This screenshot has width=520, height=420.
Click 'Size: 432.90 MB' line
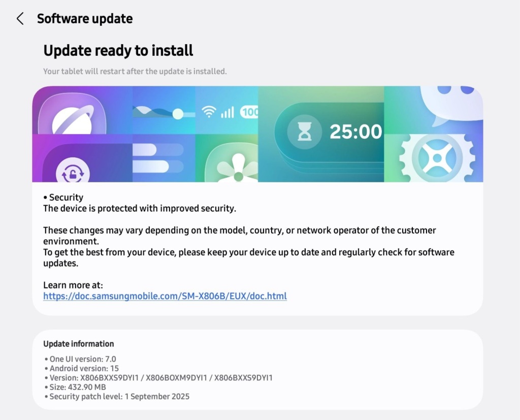[75, 387]
